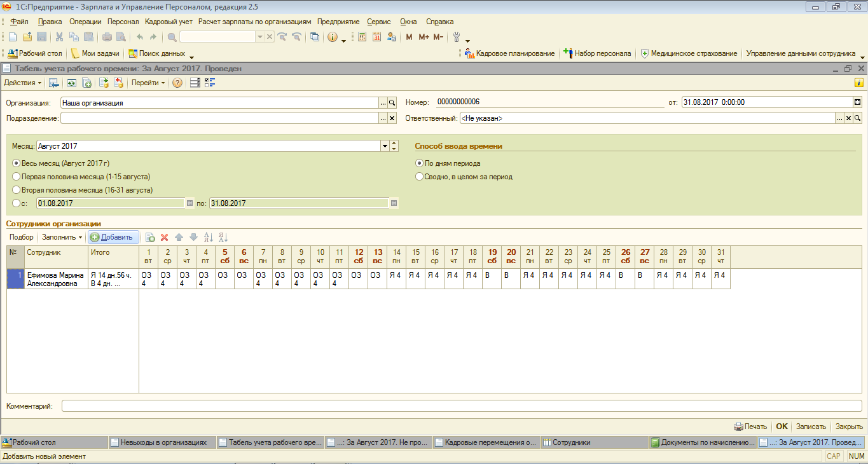Open the Заполнить dropdown menu
The width and height of the screenshot is (868, 464).
(x=62, y=237)
